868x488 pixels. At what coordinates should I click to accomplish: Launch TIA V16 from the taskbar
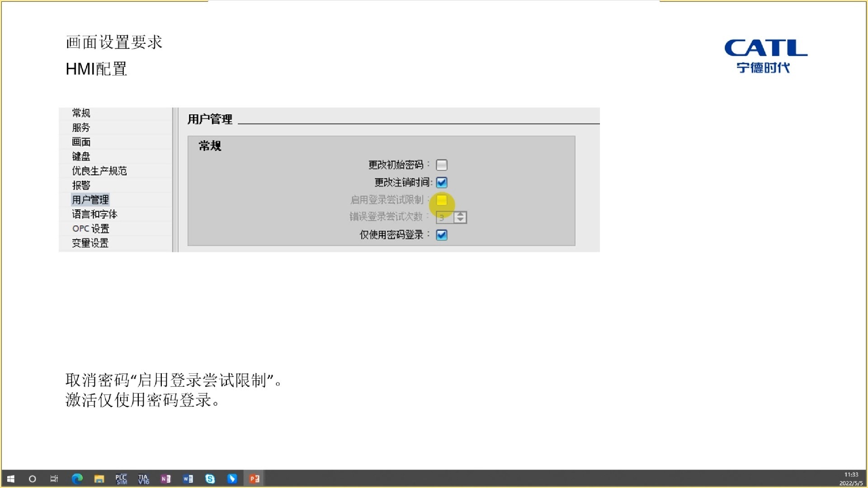point(143,479)
